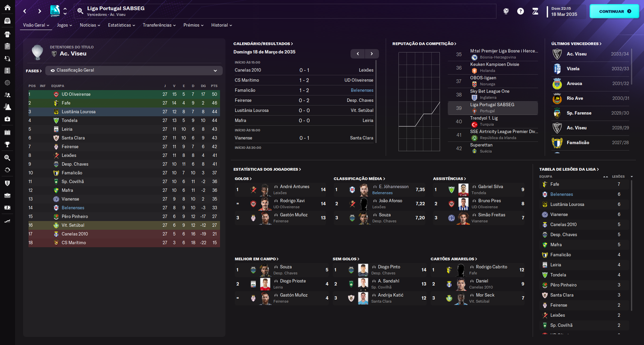The width and height of the screenshot is (644, 345).
Task: Open the clipboard icon in sidebar
Action: click(x=7, y=46)
